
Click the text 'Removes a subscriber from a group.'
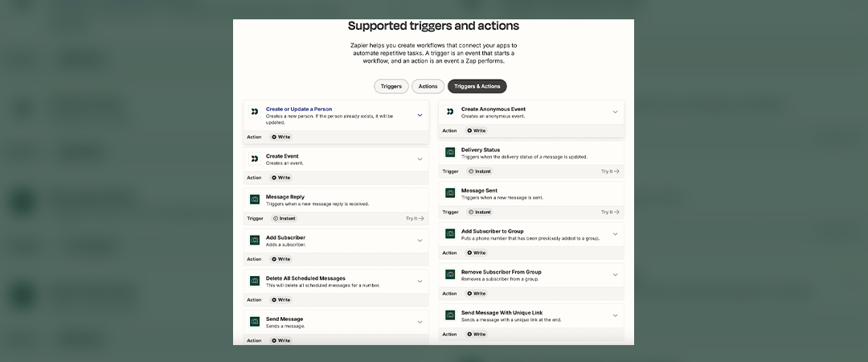tap(500, 279)
